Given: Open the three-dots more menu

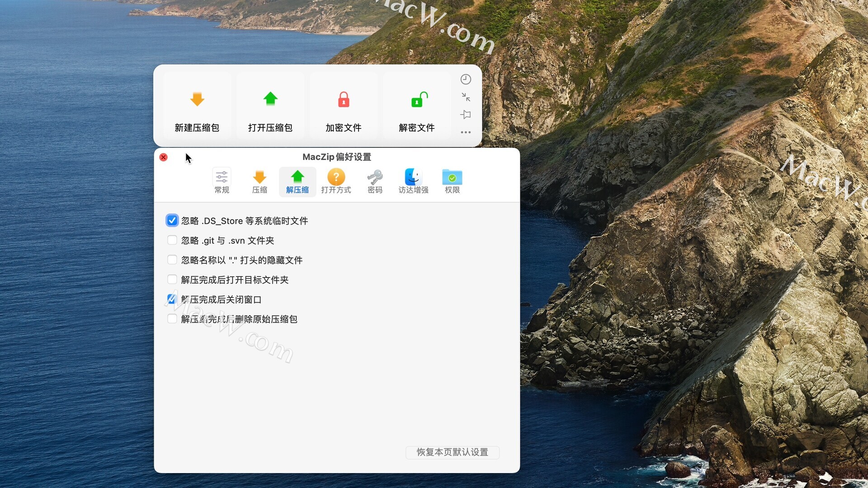Looking at the screenshot, I should click(466, 132).
